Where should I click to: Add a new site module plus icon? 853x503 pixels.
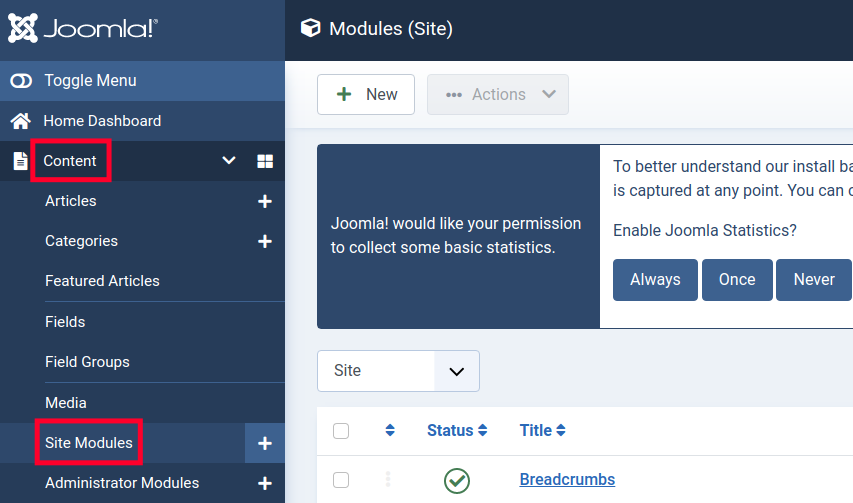[265, 443]
